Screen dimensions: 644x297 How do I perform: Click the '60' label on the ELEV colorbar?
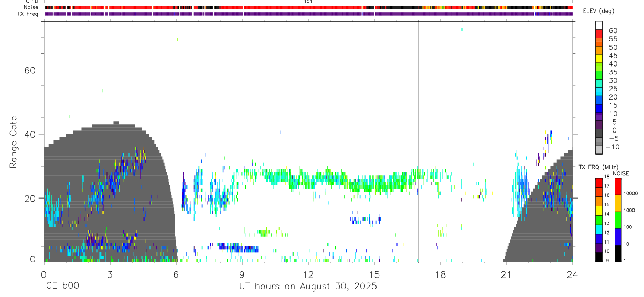[613, 31]
